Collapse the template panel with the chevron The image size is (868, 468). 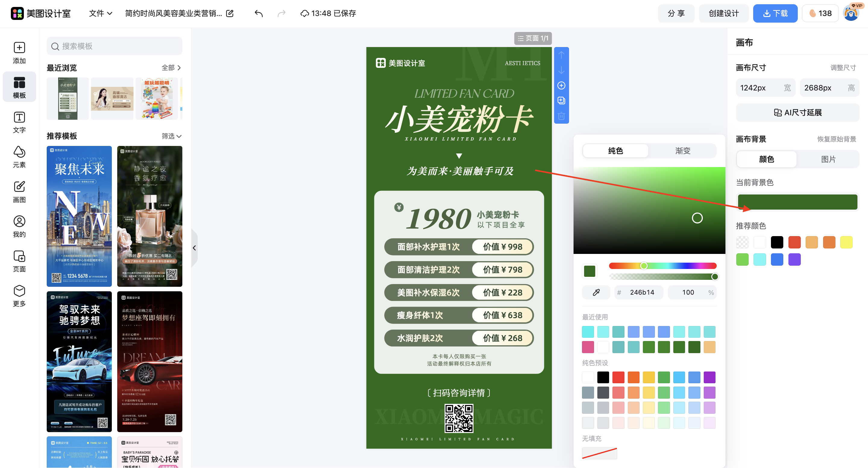coord(194,248)
